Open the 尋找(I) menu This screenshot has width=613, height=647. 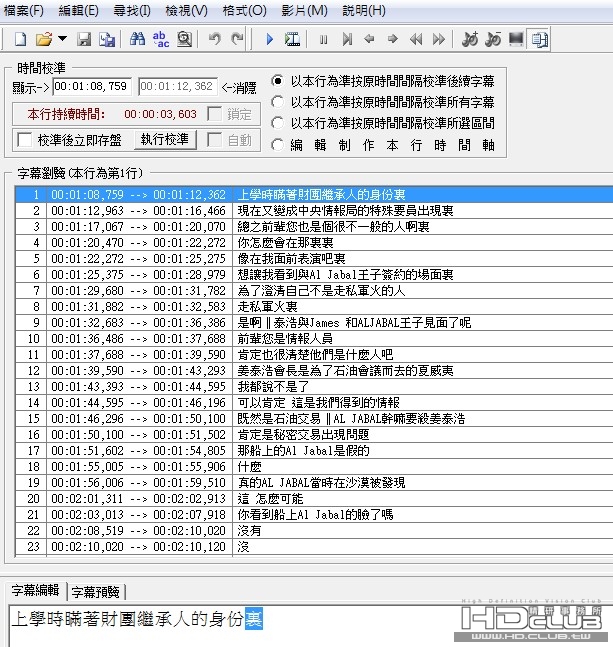click(132, 11)
